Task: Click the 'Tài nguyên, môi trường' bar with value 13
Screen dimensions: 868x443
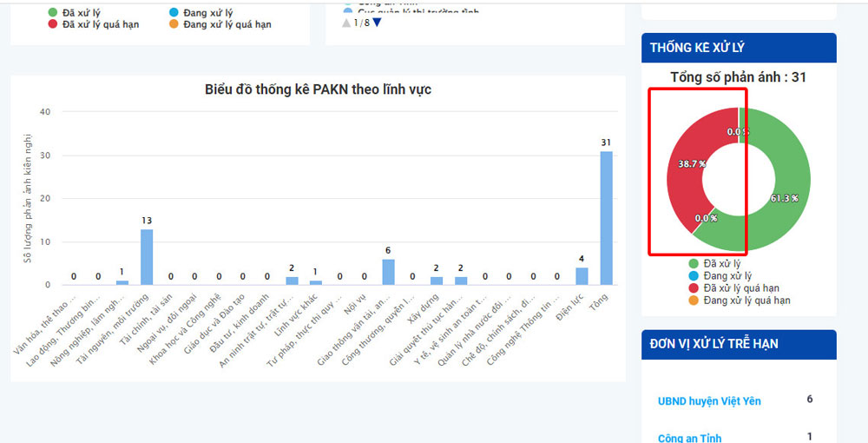Action: (x=147, y=257)
